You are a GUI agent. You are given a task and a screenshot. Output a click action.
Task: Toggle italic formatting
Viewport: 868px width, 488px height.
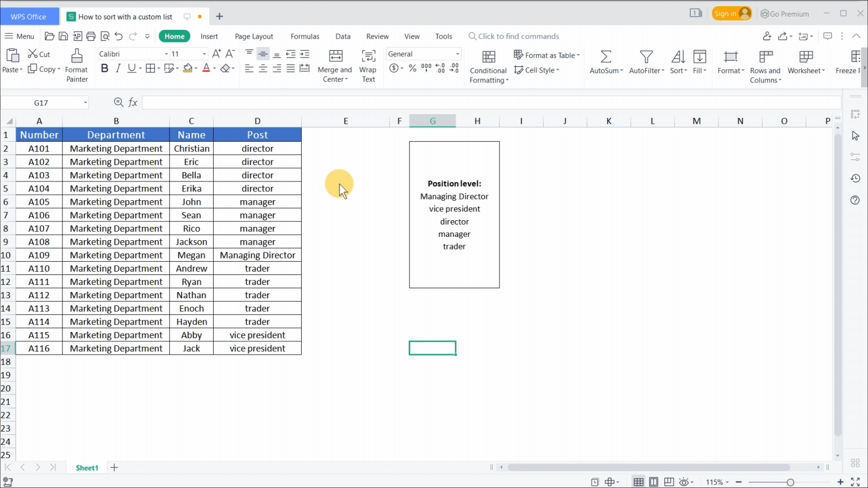click(118, 68)
